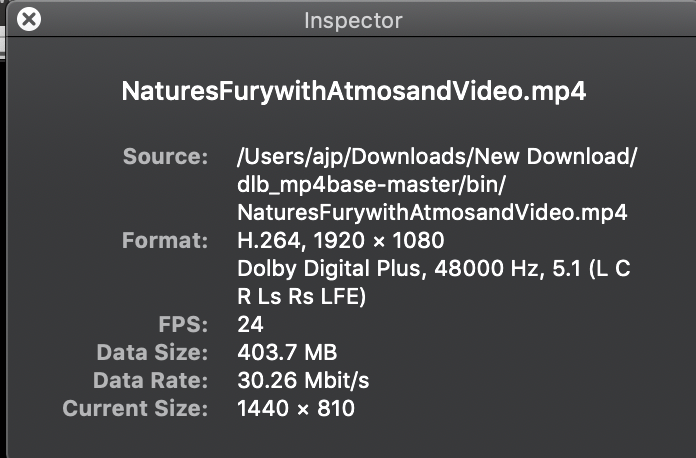Image resolution: width=696 pixels, height=458 pixels.
Task: Click the FPS label
Action: [x=183, y=324]
